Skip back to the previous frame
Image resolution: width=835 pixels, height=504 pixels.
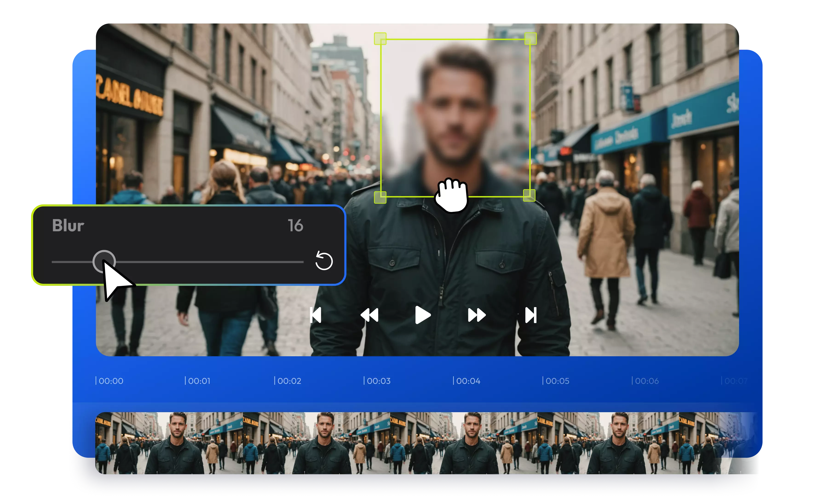point(316,315)
